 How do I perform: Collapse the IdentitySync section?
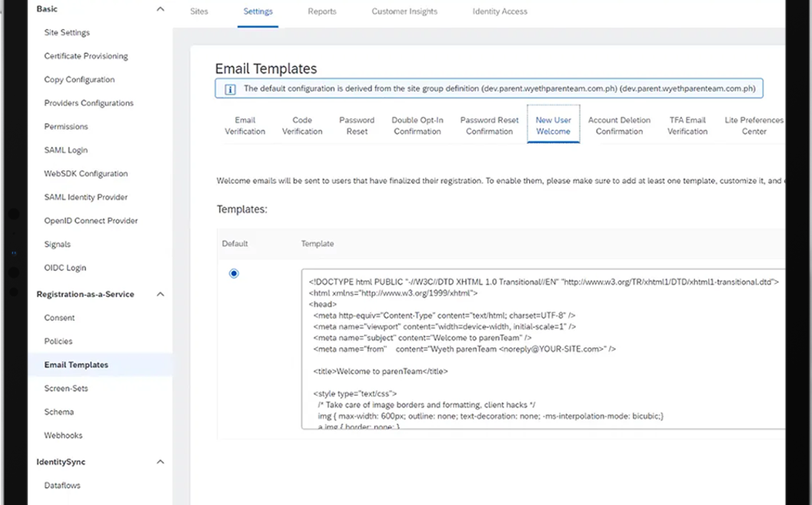coord(160,461)
